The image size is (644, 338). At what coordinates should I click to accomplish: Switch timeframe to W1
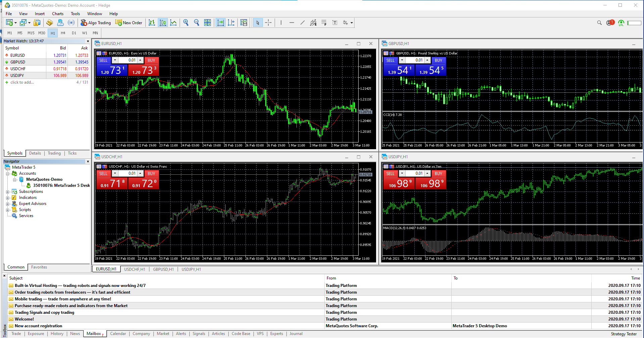85,33
